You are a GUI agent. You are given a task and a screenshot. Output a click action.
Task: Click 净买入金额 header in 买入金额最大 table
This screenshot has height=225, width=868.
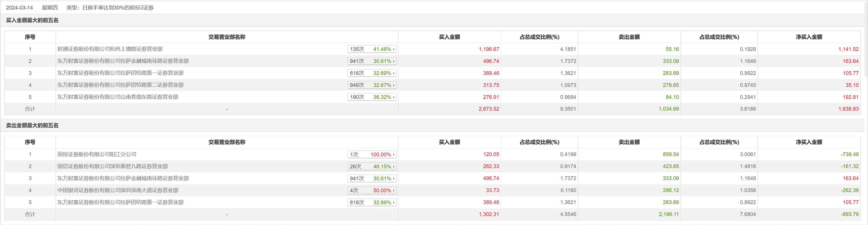tap(809, 37)
